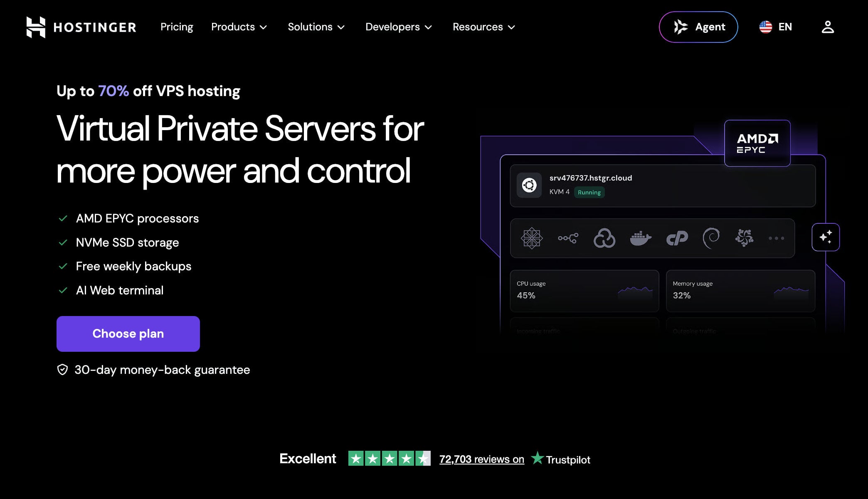868x499 pixels.
Task: Open the user account profile icon
Action: coord(828,27)
